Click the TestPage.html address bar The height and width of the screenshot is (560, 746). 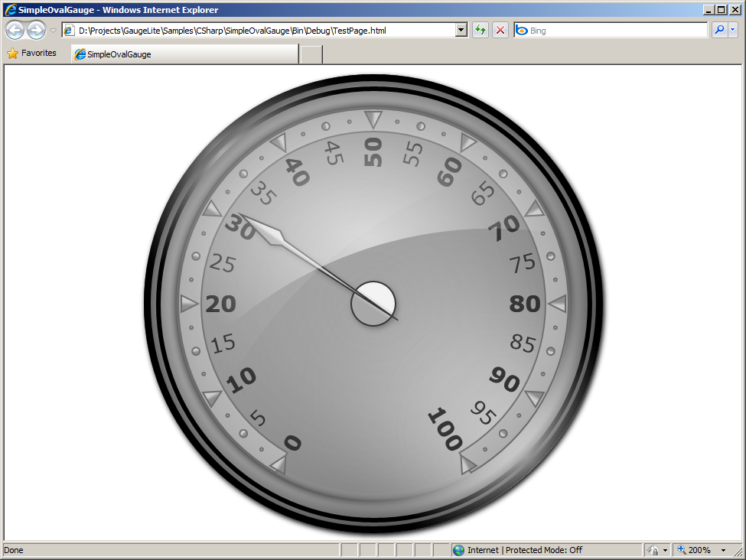[x=260, y=30]
